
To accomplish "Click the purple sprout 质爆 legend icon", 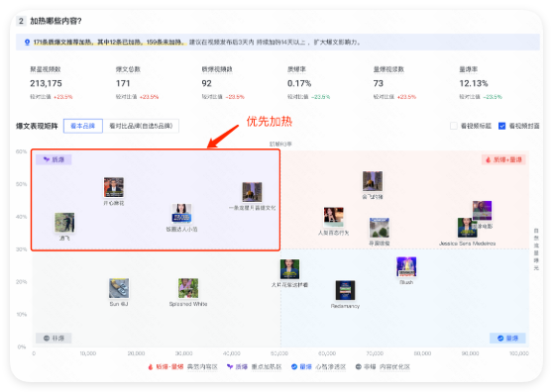I will point(230,366).
